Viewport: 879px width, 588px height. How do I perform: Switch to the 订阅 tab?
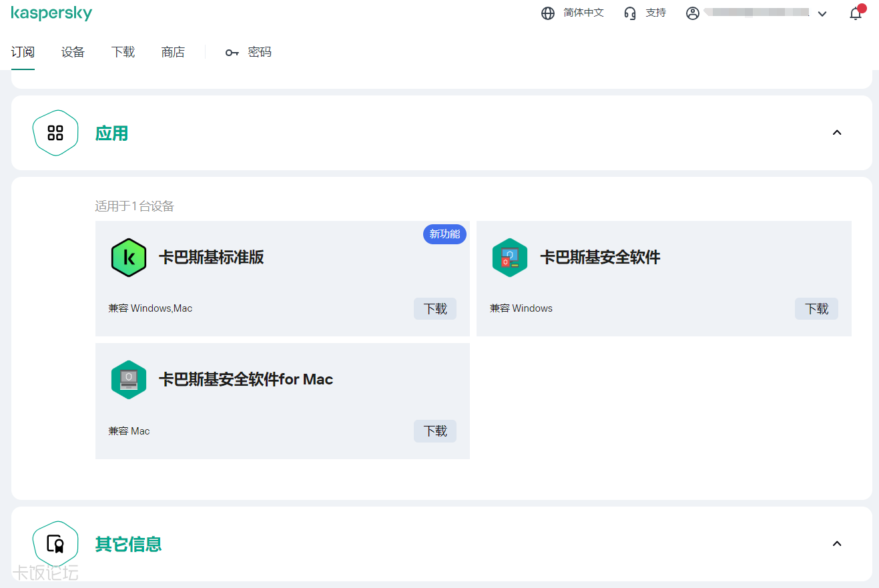click(x=23, y=52)
